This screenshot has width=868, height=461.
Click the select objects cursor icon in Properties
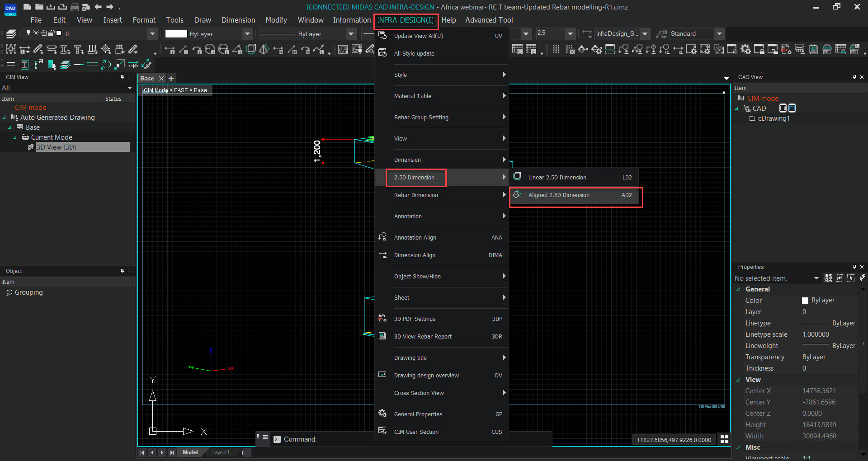851,278
